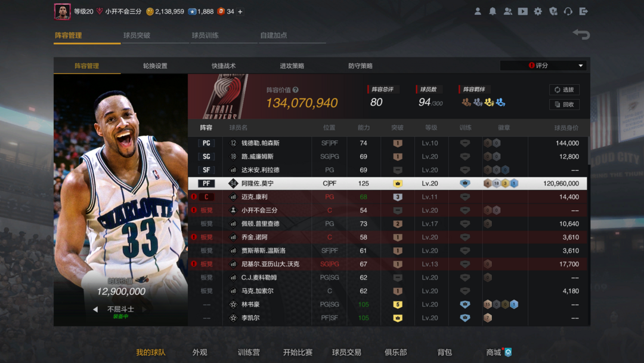The image size is (644, 363).
Task: Select player 达米安.利拉德
Action: [x=261, y=170]
